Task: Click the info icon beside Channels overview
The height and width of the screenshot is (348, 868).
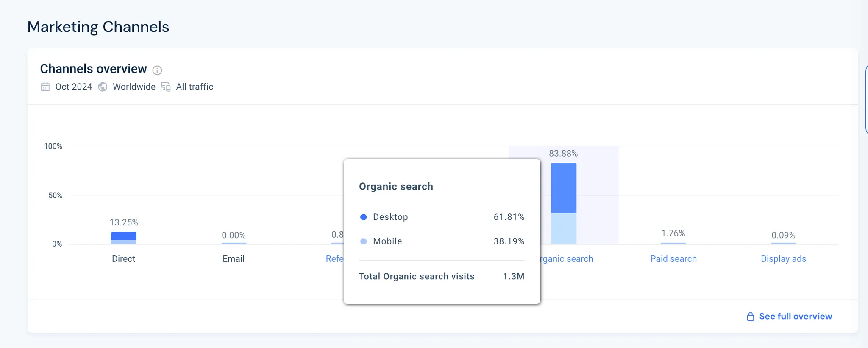Action: (157, 70)
